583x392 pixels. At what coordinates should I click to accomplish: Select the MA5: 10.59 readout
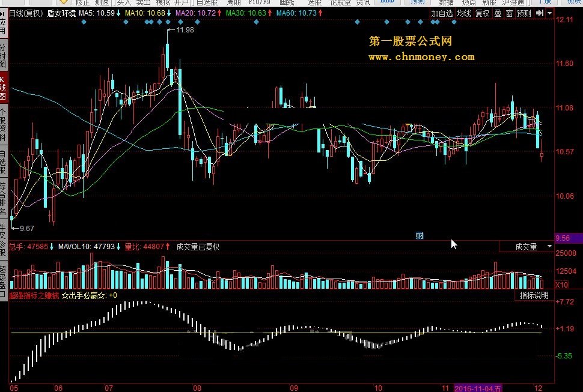100,13
